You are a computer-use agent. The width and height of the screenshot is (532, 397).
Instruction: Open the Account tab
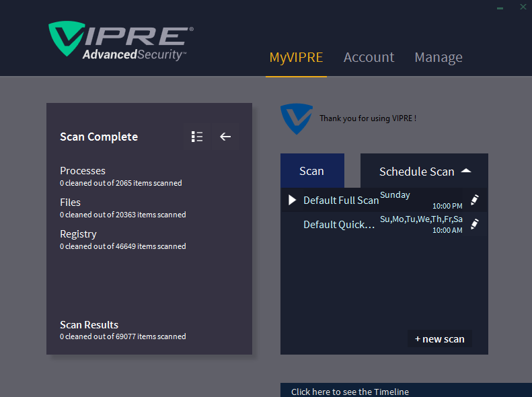click(x=369, y=57)
